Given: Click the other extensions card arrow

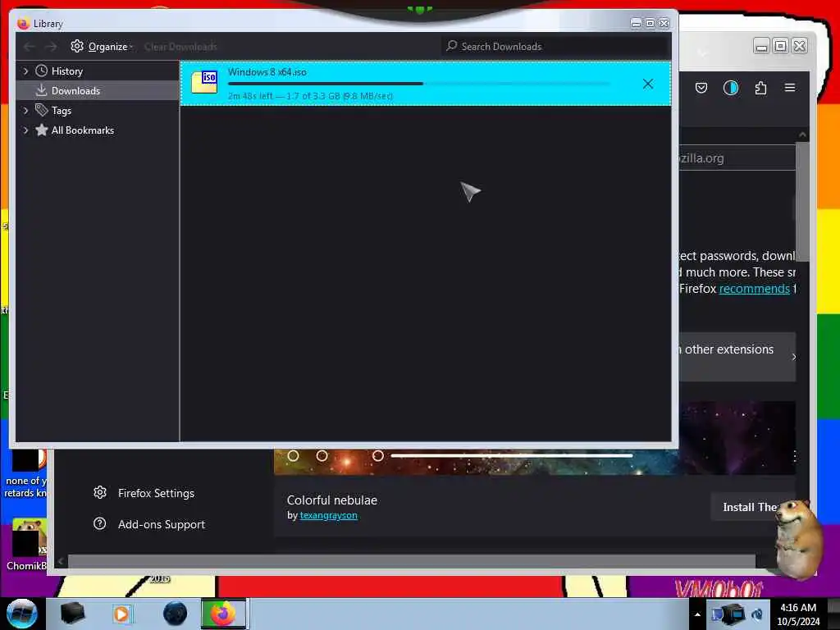Looking at the screenshot, I should 793,357.
